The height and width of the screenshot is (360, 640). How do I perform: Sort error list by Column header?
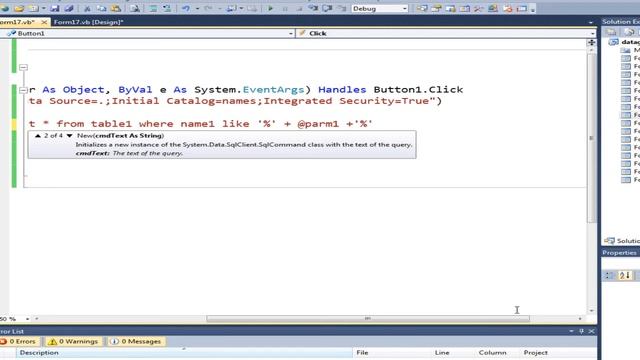pyautogui.click(x=497, y=353)
